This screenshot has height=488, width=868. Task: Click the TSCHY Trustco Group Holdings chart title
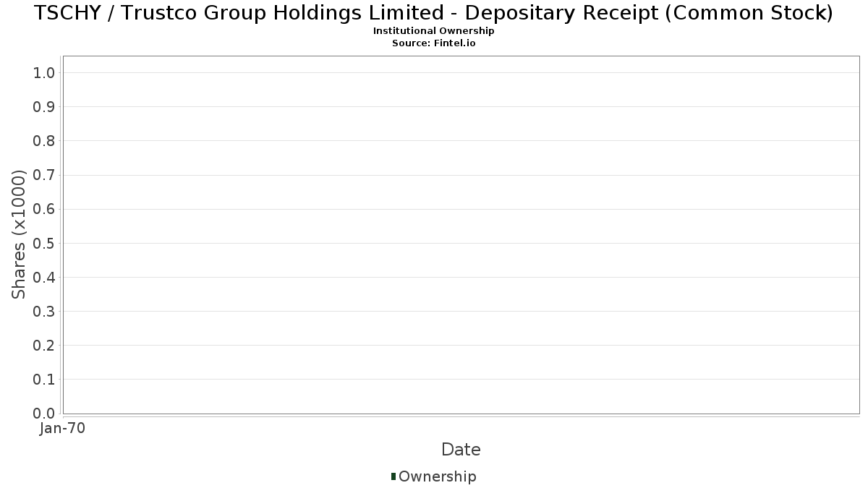[x=434, y=13]
